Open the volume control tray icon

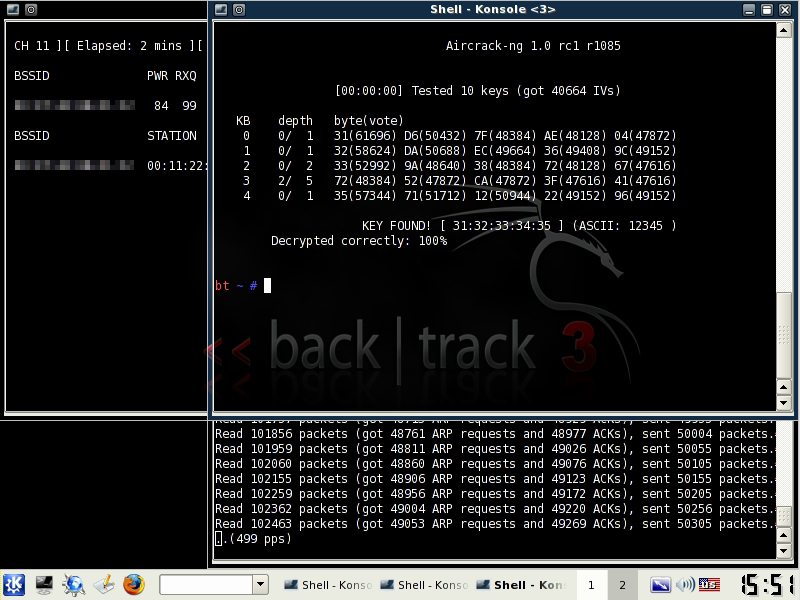pyautogui.click(x=685, y=585)
